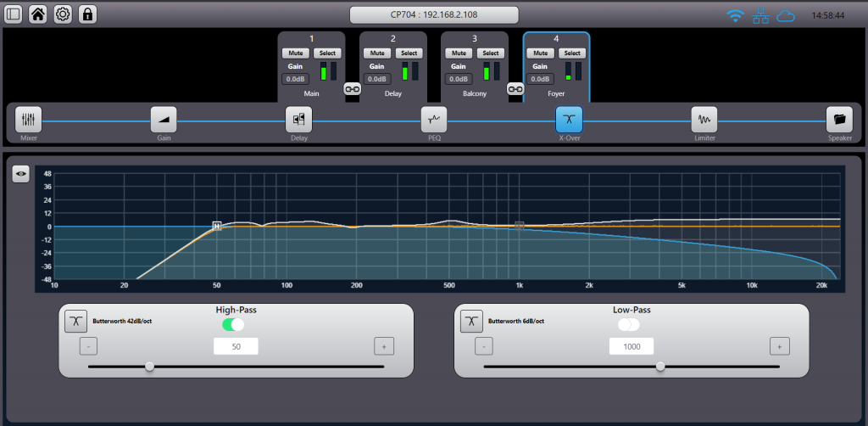Screen dimensions: 868x426
Task: Select channel 1 Main
Action: tap(327, 53)
